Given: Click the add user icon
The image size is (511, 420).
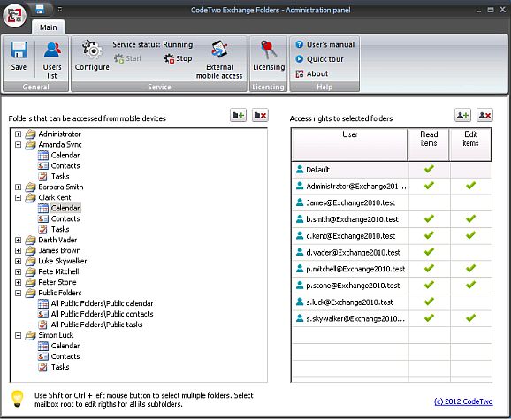Looking at the screenshot, I should (x=462, y=115).
